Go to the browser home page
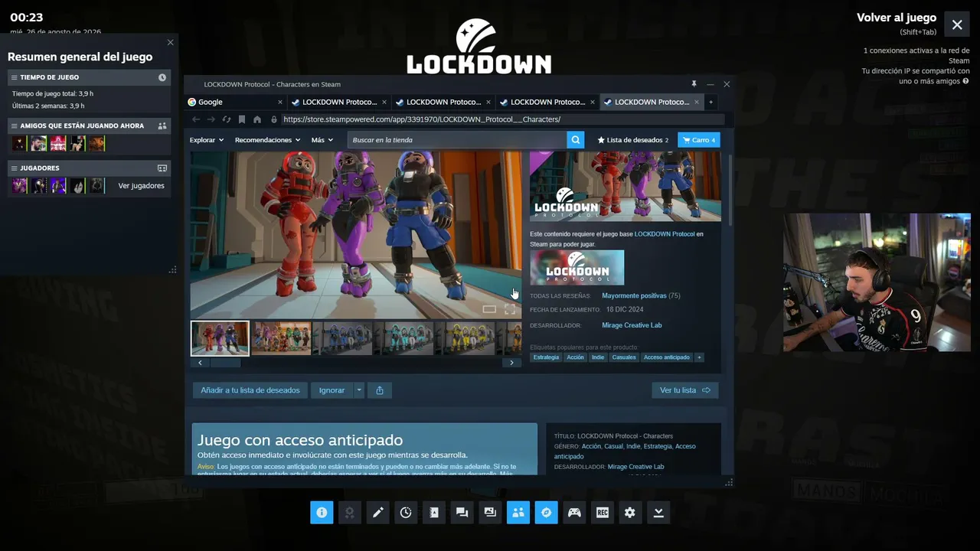This screenshot has width=980, height=551. [257, 119]
